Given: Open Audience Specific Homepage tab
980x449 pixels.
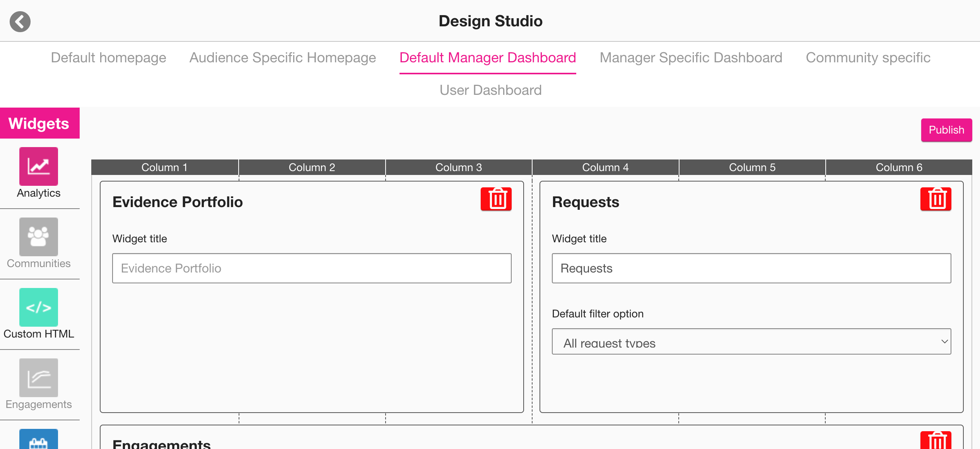Looking at the screenshot, I should (282, 58).
